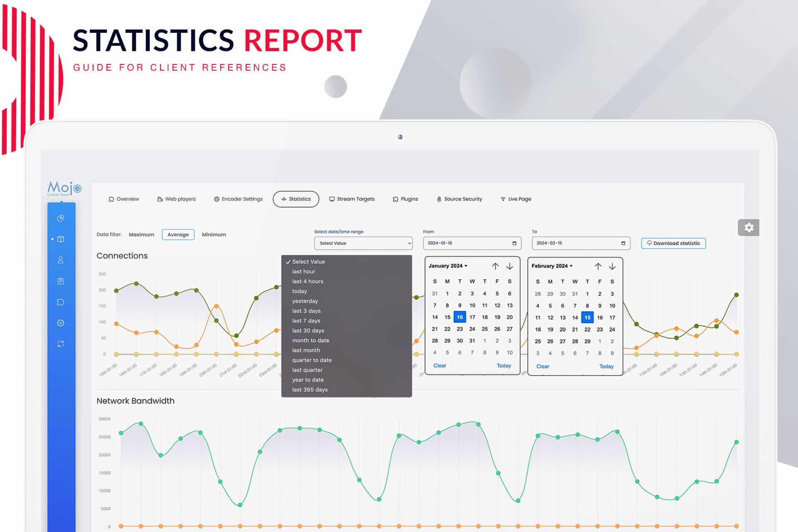
Task: Go to previous month in February calendar
Action: coord(598,266)
